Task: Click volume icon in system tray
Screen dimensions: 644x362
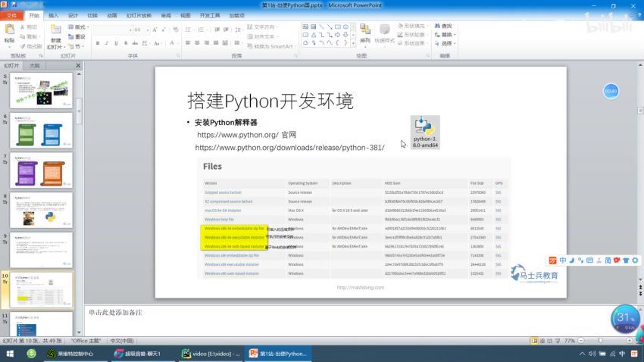Action: pyautogui.click(x=592, y=354)
